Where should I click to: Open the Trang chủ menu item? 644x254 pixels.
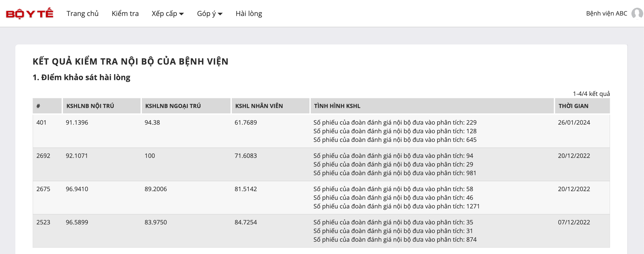click(x=82, y=13)
